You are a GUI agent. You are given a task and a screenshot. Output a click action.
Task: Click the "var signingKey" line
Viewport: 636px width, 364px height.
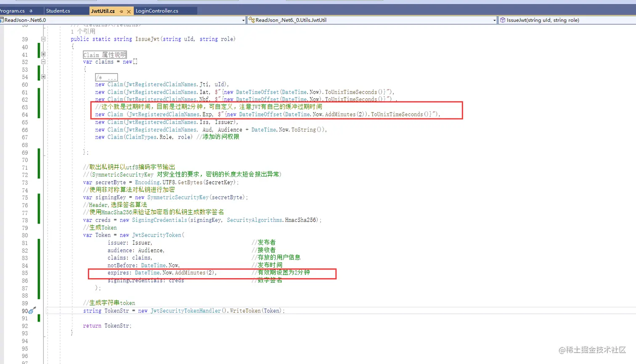tap(165, 198)
